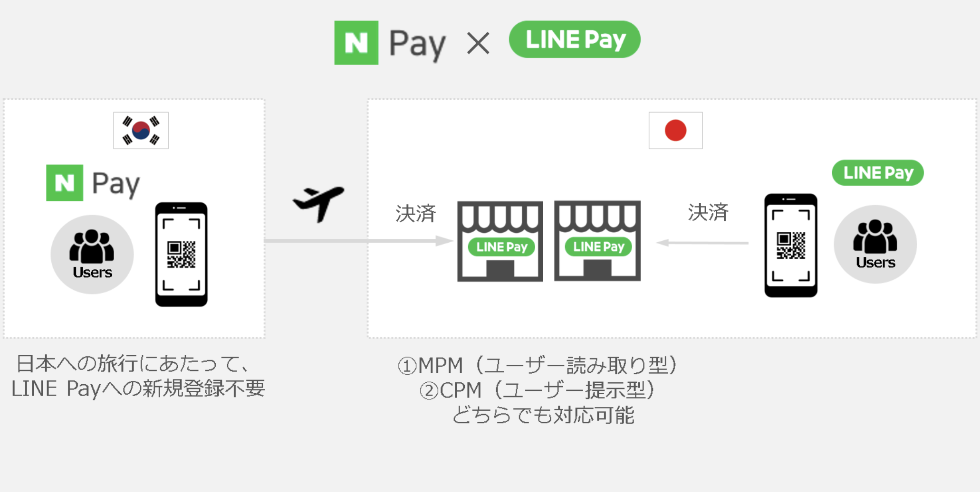This screenshot has width=980, height=492.
Task: Click the airplane icon
Action: tap(318, 203)
